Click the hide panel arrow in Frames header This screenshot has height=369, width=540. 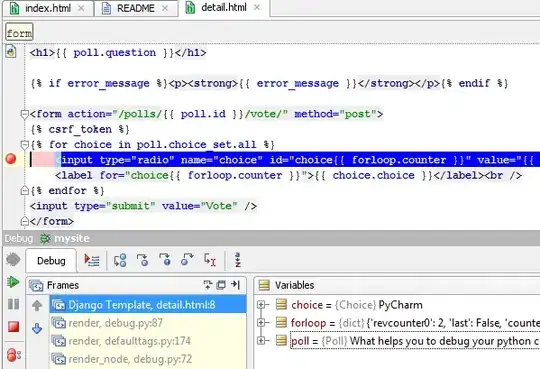point(235,285)
